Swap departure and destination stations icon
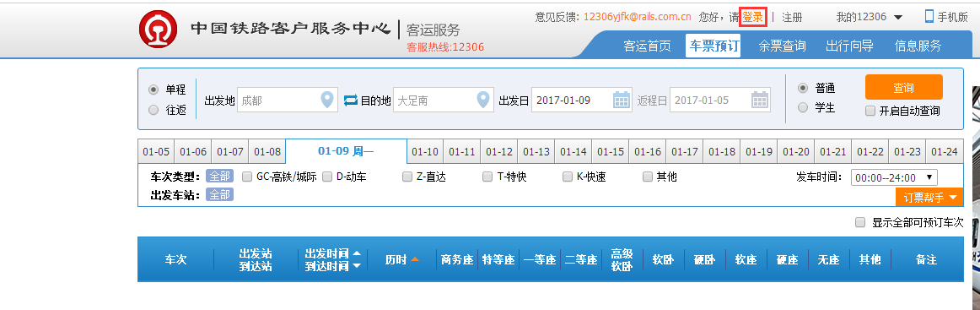The image size is (980, 310). coord(351,100)
